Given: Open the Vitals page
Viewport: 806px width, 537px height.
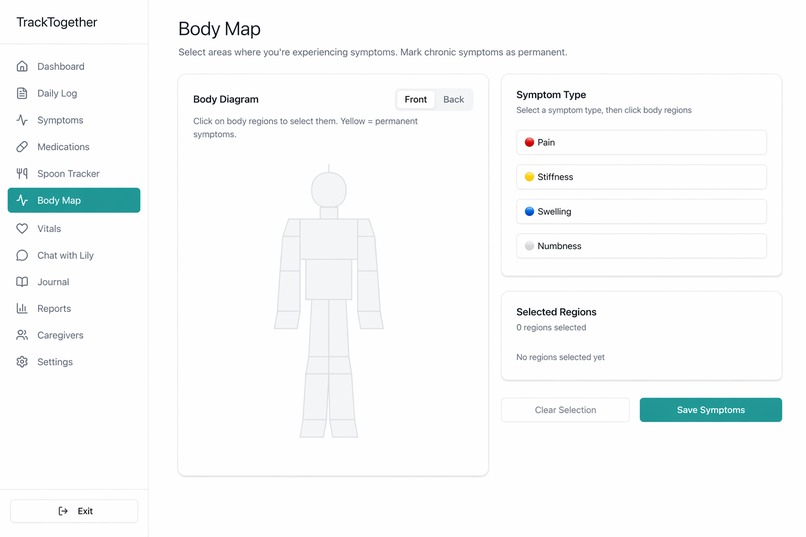Looking at the screenshot, I should click(x=74, y=228).
